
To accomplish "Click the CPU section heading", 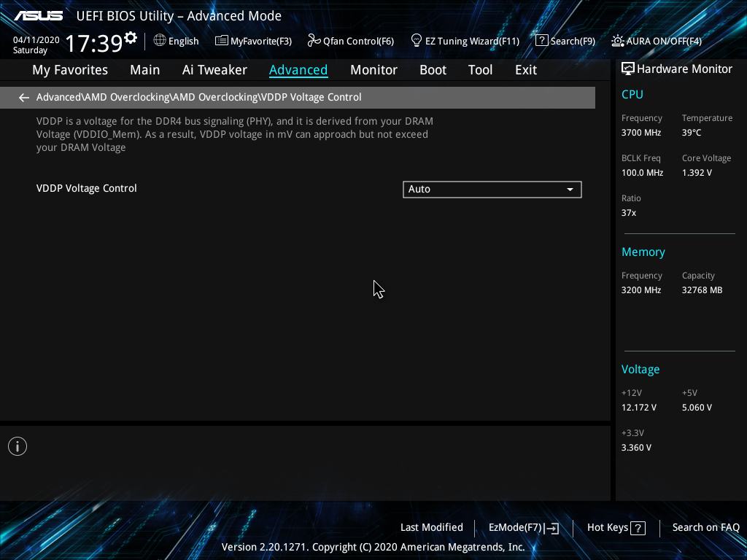I will tap(632, 94).
